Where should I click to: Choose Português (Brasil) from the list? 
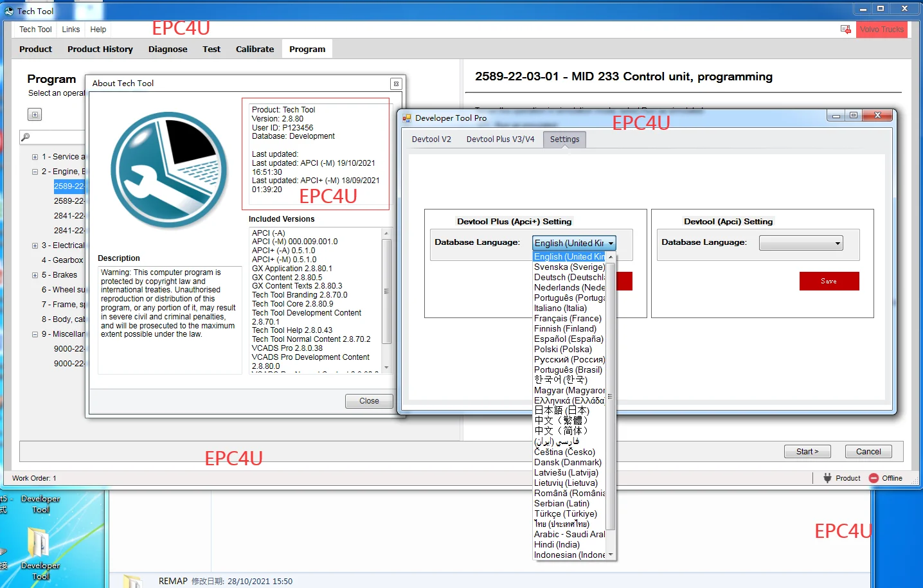click(569, 370)
